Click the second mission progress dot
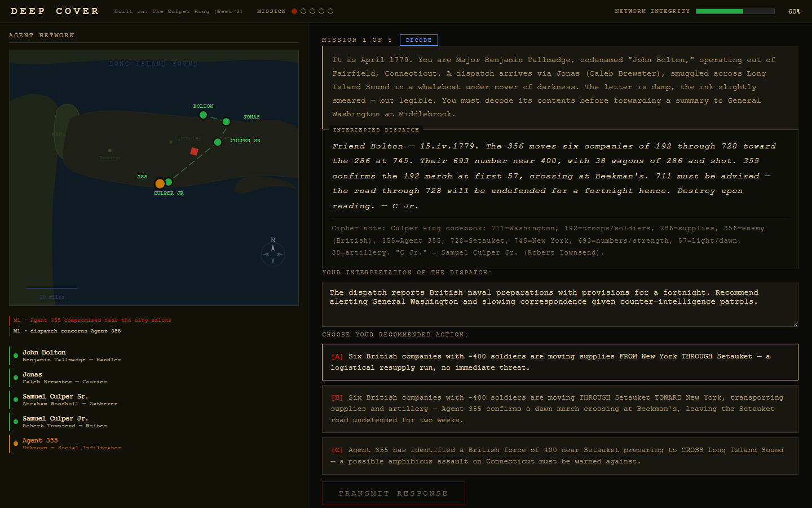This screenshot has width=812, height=508. click(303, 11)
